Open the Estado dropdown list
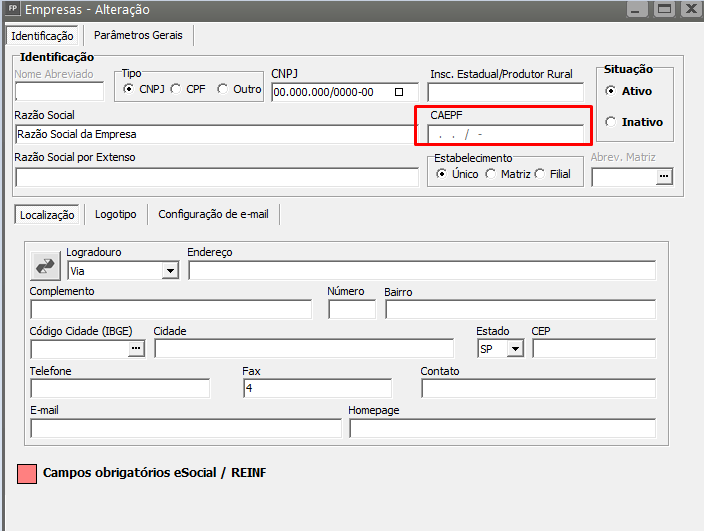Screen dimensions: 704x531 pyautogui.click(x=515, y=348)
